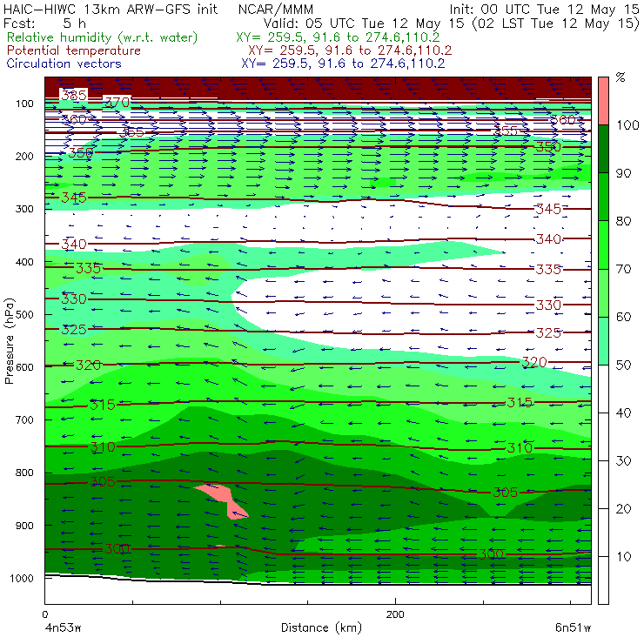Click the 'Fcst: 5 h' text
This screenshot has width=644, height=644.
(x=44, y=23)
